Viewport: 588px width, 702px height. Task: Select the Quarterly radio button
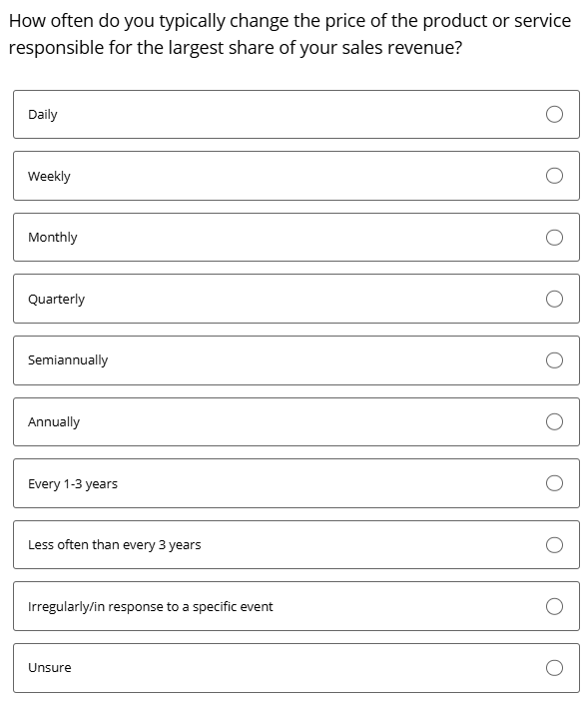click(554, 299)
